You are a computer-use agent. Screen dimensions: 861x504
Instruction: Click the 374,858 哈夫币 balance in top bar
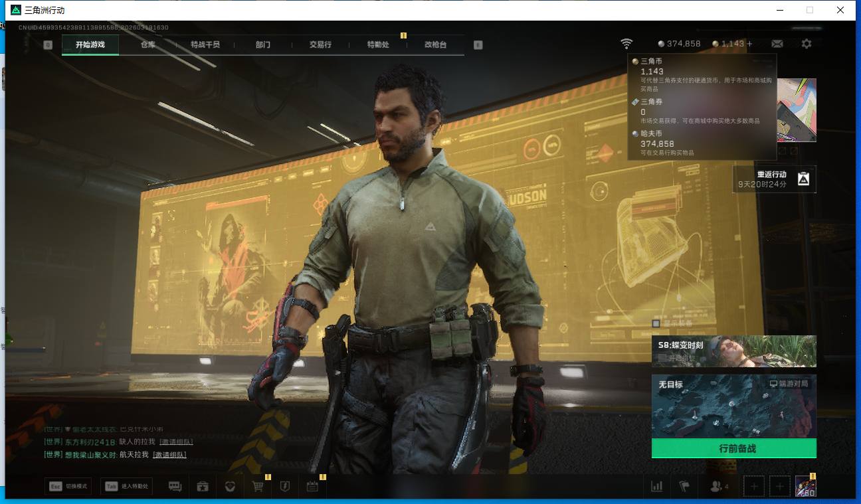[679, 44]
